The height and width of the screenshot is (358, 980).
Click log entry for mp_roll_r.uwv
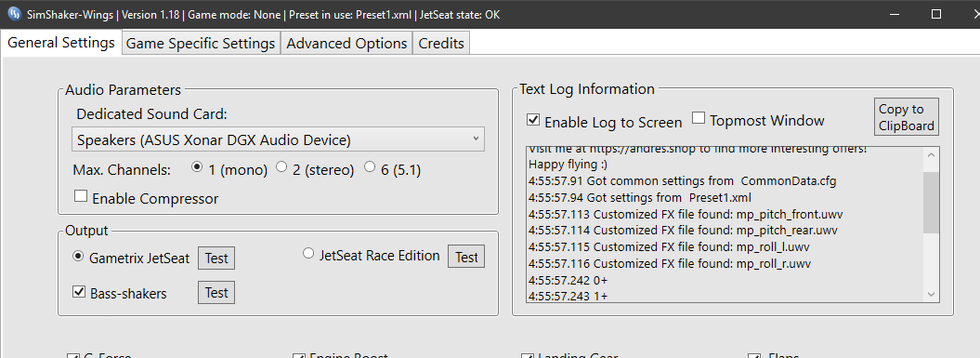pos(670,263)
